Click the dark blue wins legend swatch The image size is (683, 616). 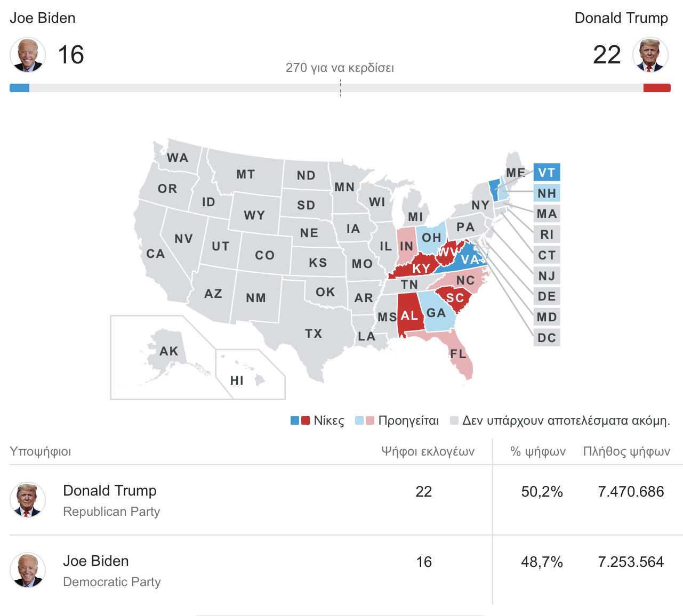pos(295,420)
